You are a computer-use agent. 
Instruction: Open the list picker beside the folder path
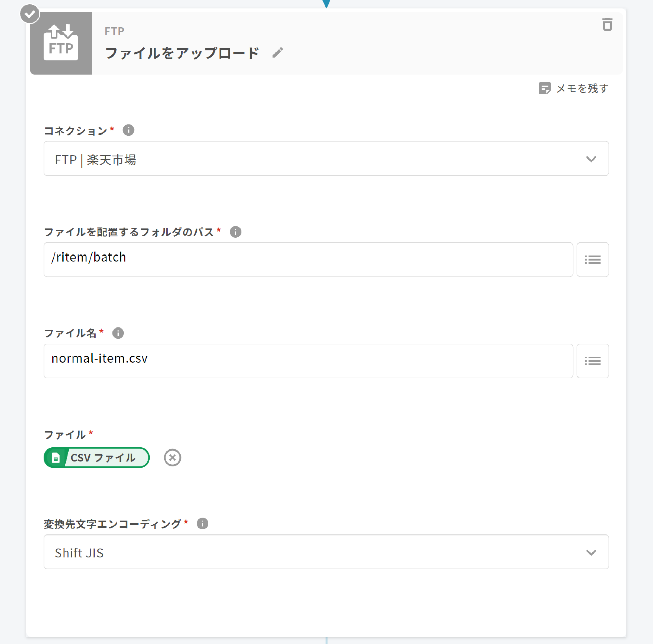593,260
